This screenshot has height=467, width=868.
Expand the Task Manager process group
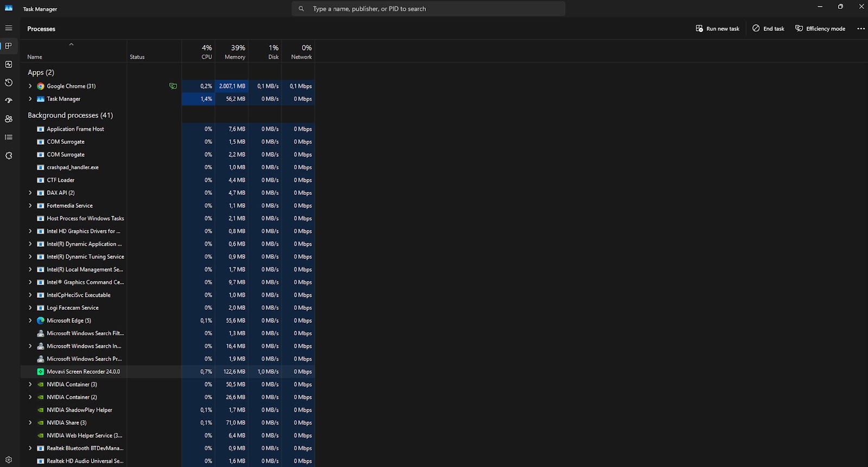(x=30, y=99)
